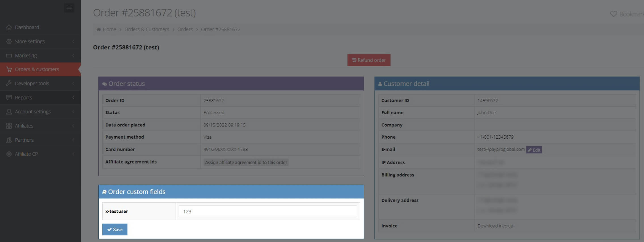Click the order date 09/15/2022 09:19:15

(224, 125)
